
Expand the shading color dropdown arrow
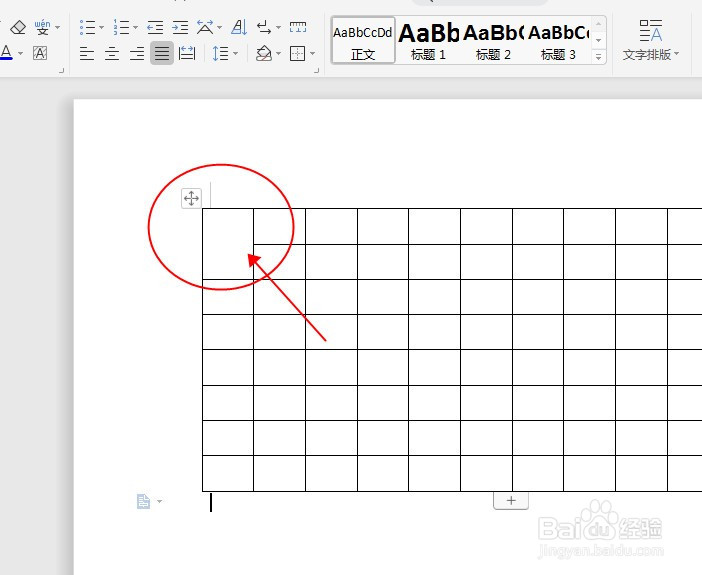[x=278, y=54]
